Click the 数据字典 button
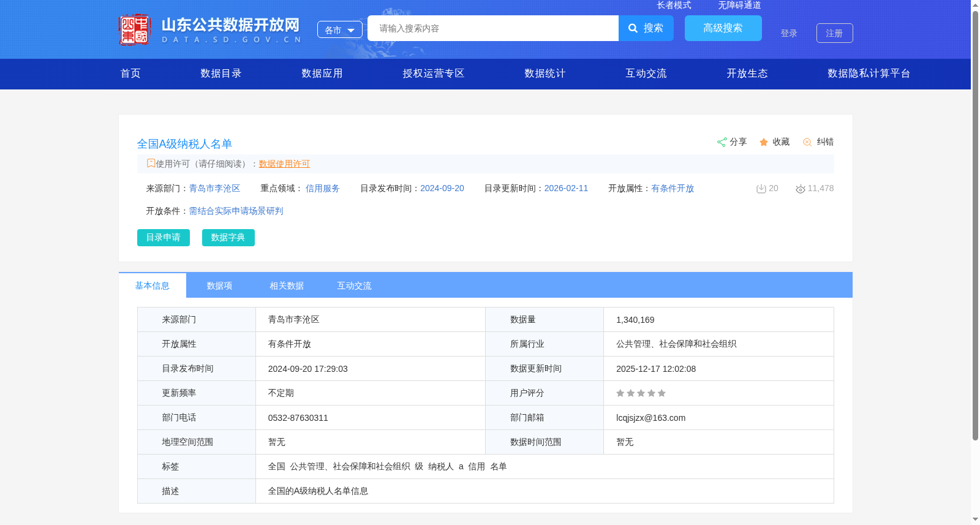980x525 pixels. coord(228,238)
